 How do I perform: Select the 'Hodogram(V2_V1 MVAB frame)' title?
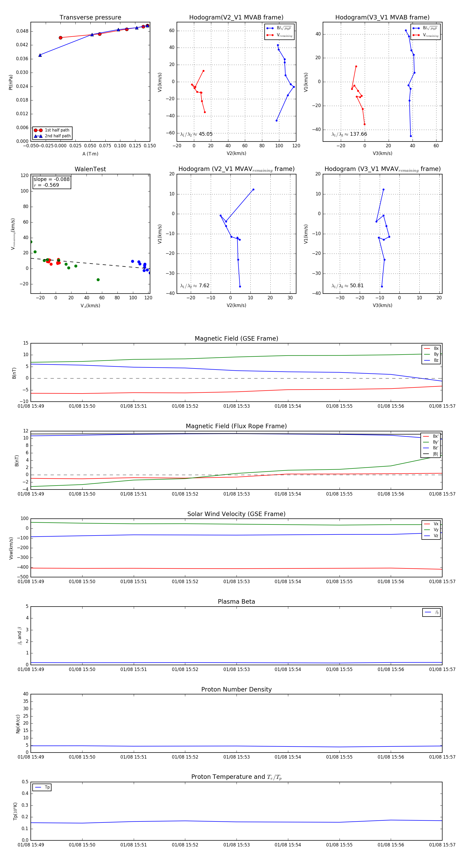[236, 18]
